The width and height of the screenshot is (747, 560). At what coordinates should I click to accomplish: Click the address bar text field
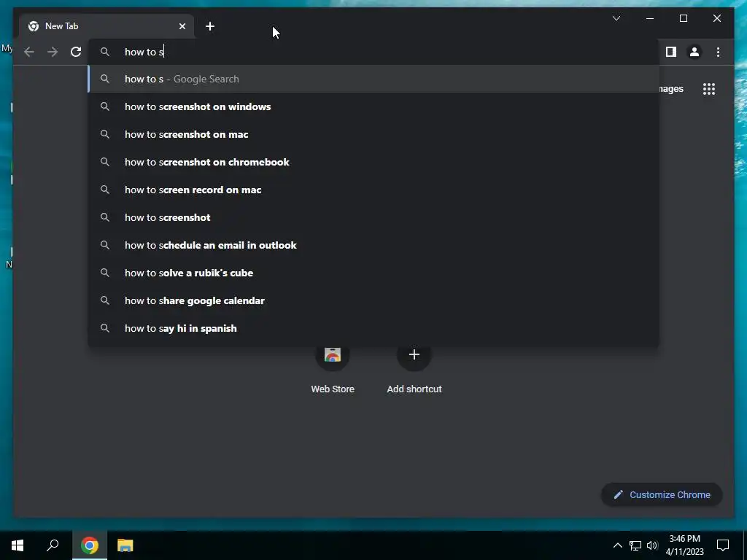pyautogui.click(x=373, y=52)
